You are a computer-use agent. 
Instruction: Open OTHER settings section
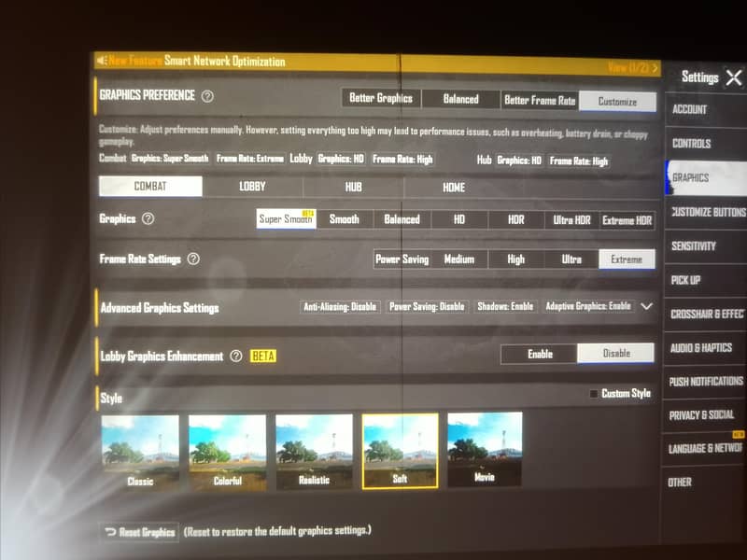(x=704, y=483)
